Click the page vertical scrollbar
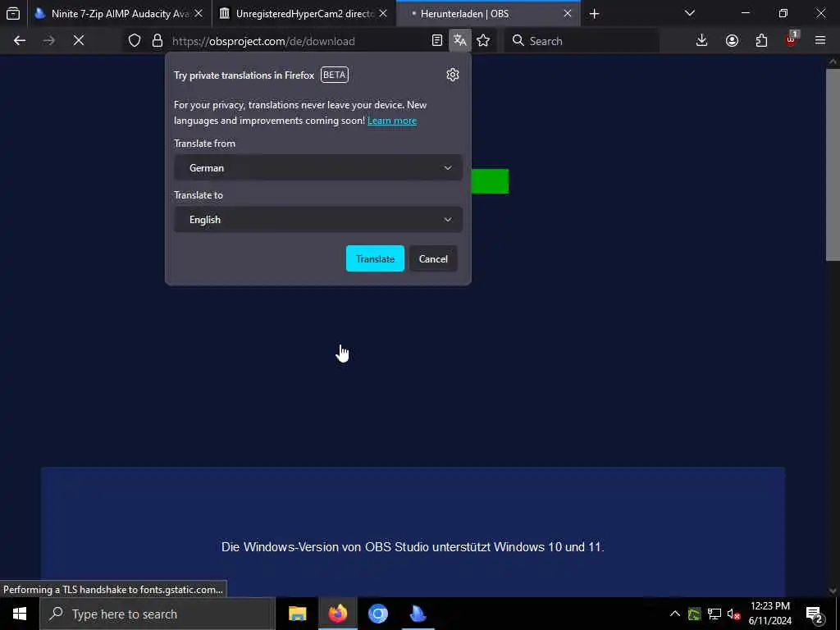The width and height of the screenshot is (840, 630). pyautogui.click(x=832, y=165)
